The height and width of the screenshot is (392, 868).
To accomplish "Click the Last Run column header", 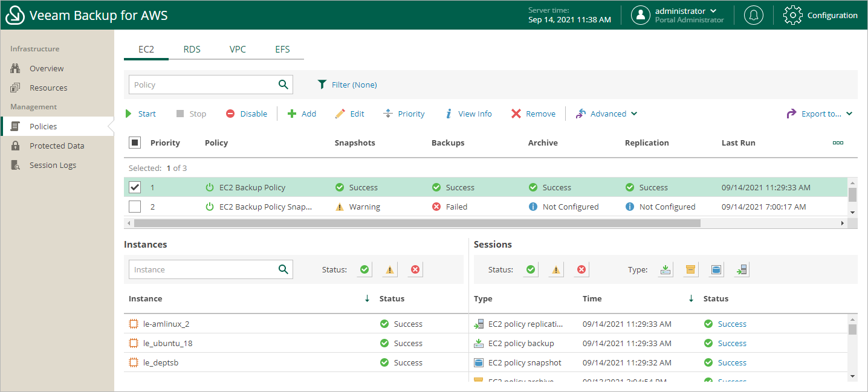I will [x=739, y=143].
